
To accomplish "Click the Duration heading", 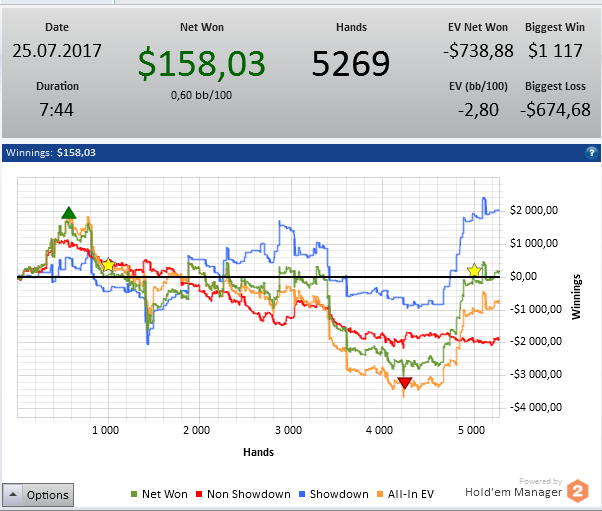I will [57, 86].
